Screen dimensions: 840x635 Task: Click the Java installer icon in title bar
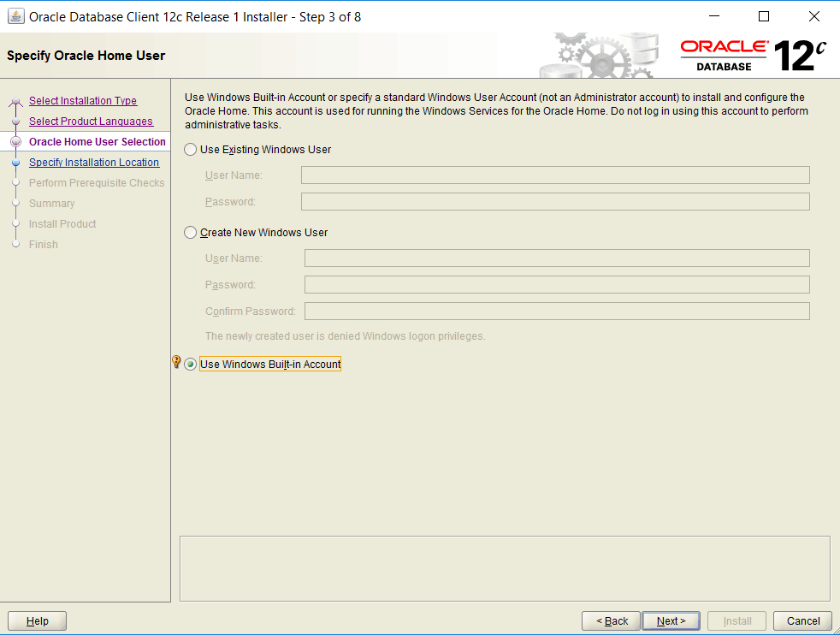coord(15,16)
